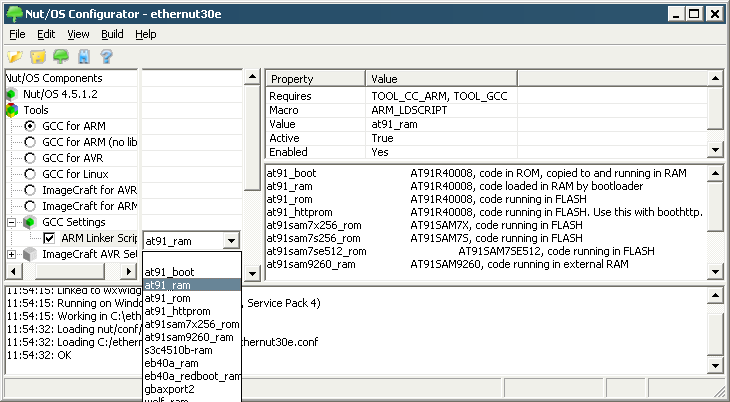Click the blue save disk toolbar icon
730x402 pixels.
84,56
